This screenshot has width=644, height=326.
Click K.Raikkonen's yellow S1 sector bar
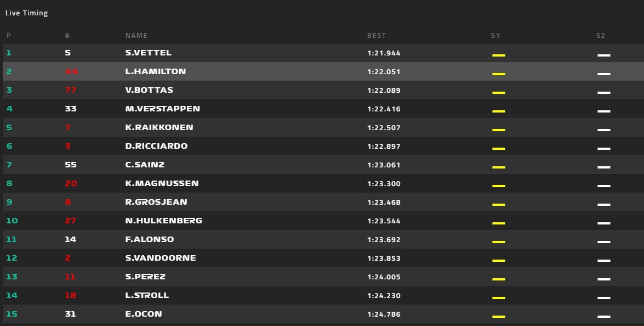click(498, 130)
